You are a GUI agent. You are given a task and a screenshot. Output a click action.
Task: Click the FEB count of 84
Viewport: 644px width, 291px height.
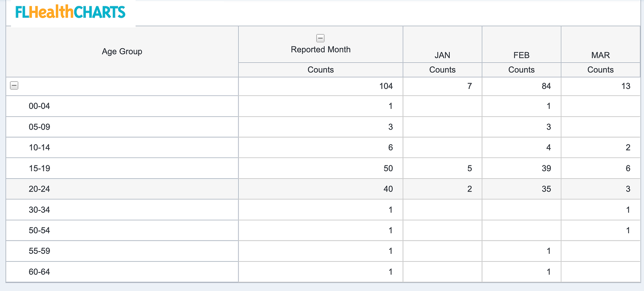[x=546, y=86]
